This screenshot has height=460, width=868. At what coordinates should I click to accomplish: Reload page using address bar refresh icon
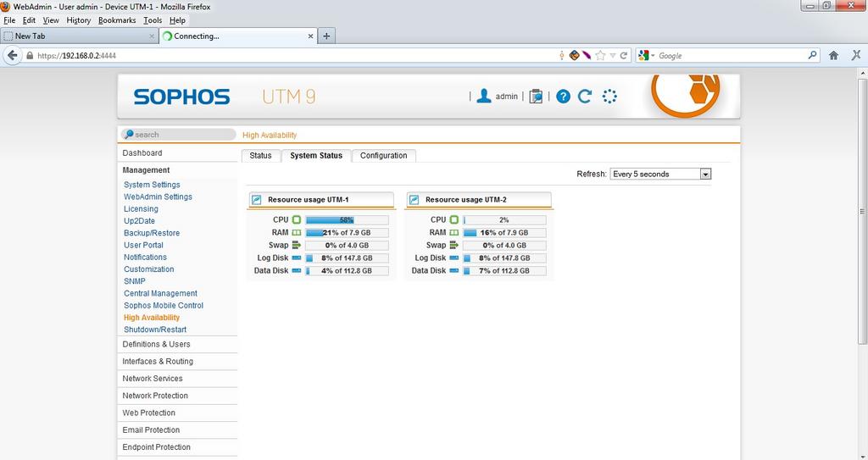point(624,55)
